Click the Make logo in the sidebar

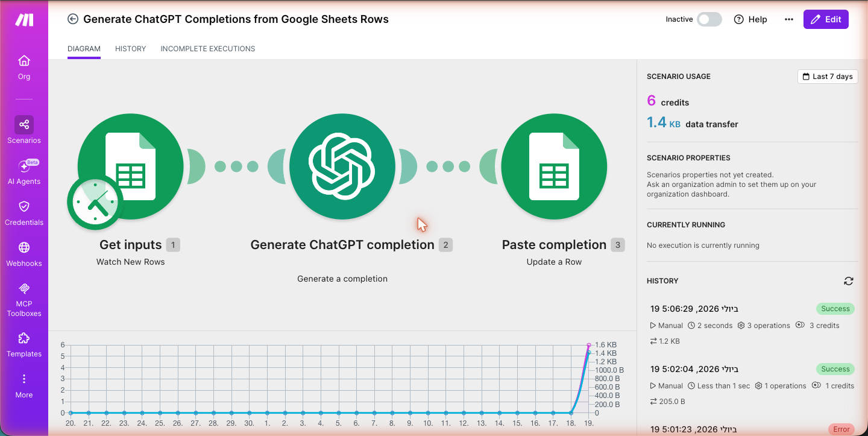pyautogui.click(x=24, y=20)
